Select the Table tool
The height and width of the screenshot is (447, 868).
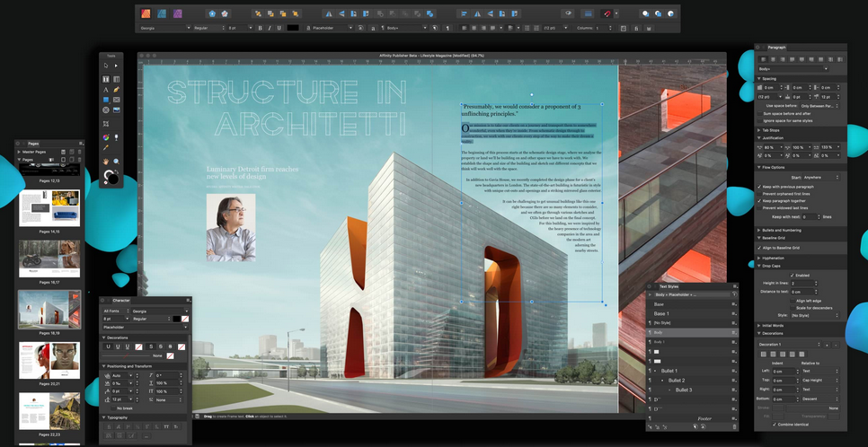[x=116, y=79]
